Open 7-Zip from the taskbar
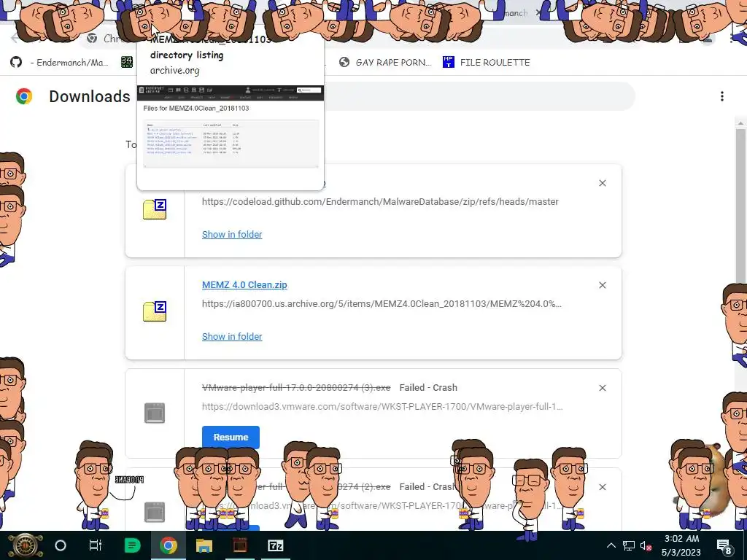This screenshot has height=560, width=747. 275,545
